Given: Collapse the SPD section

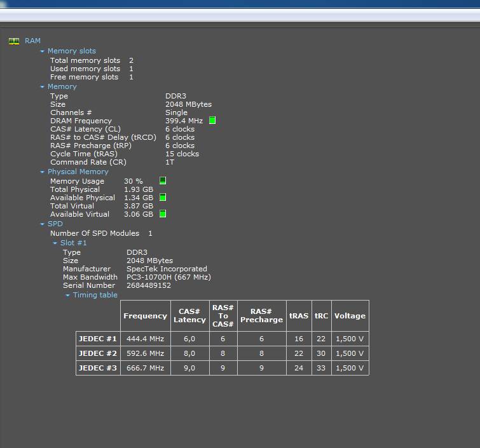Looking at the screenshot, I should (x=43, y=224).
